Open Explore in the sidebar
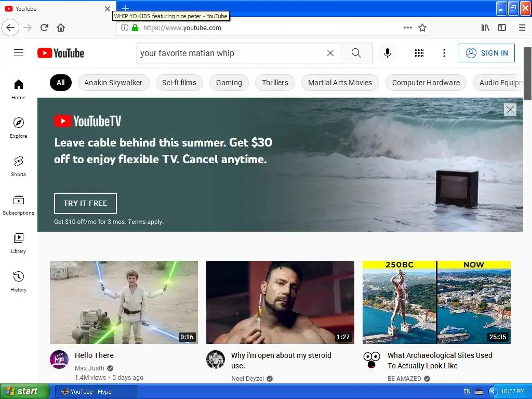 (x=18, y=128)
